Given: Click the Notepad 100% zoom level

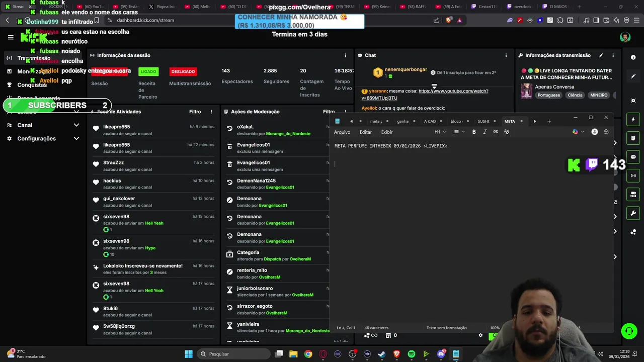Looking at the screenshot, I should pyautogui.click(x=495, y=328).
